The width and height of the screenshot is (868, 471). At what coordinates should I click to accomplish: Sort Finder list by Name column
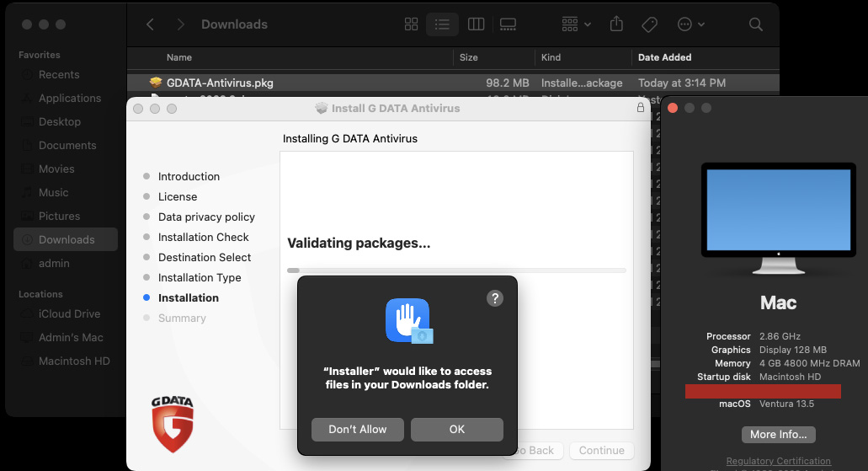[179, 57]
